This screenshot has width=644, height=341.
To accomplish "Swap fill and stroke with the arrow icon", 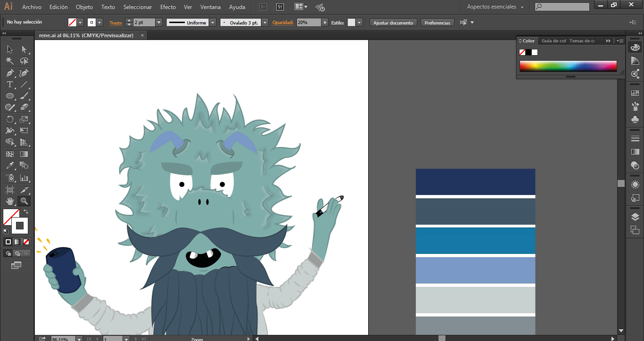I will [26, 212].
